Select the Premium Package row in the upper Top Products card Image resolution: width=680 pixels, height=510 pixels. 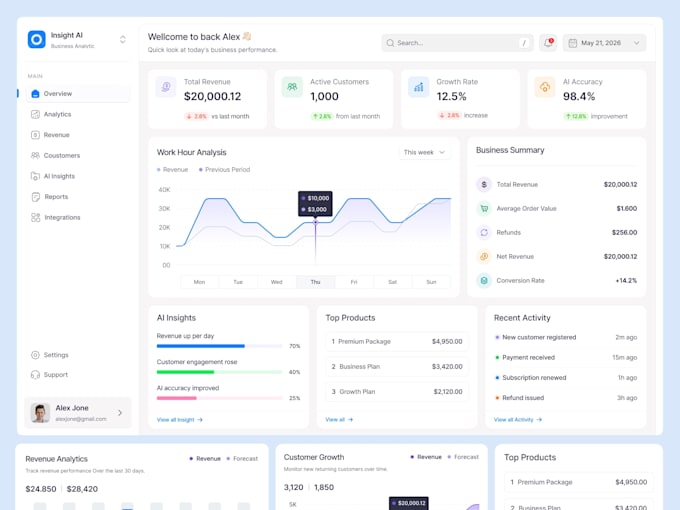397,342
